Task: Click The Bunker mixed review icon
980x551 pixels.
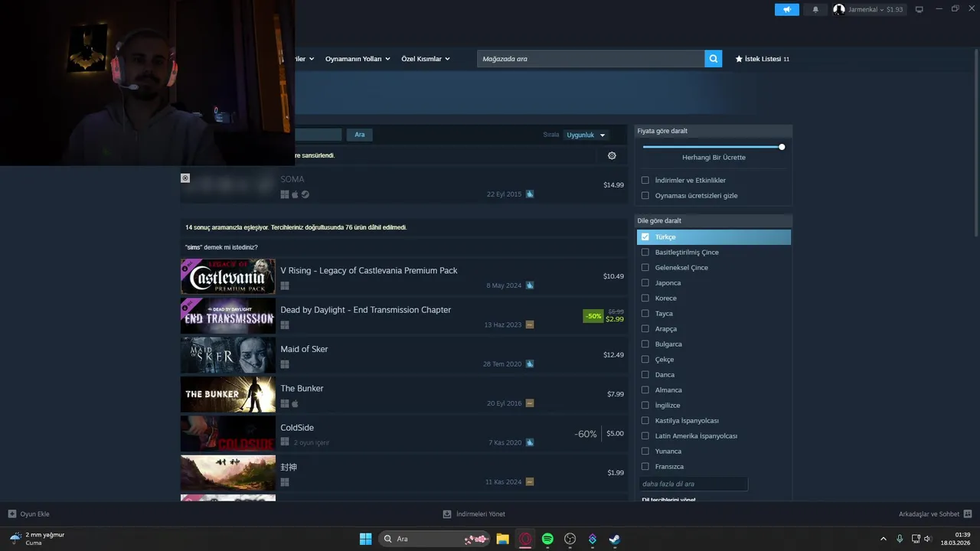Action: click(530, 403)
